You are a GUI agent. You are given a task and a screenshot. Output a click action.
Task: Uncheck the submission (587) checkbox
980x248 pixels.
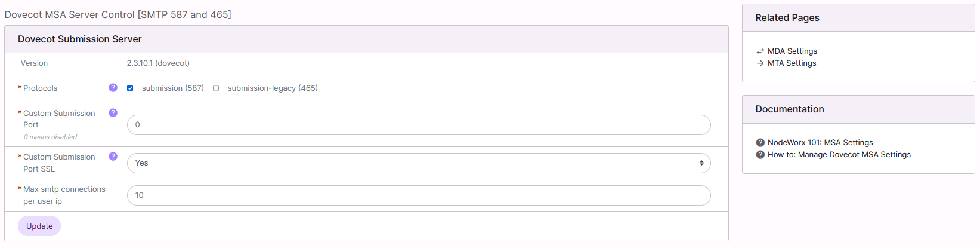pyautogui.click(x=130, y=88)
